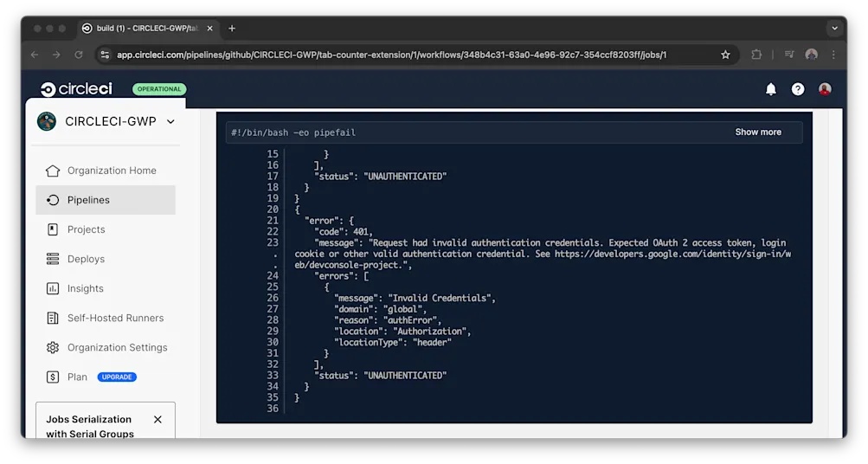Image resolution: width=868 pixels, height=464 pixels.
Task: Click the '"errors": [' line 24
Action: 341,276
